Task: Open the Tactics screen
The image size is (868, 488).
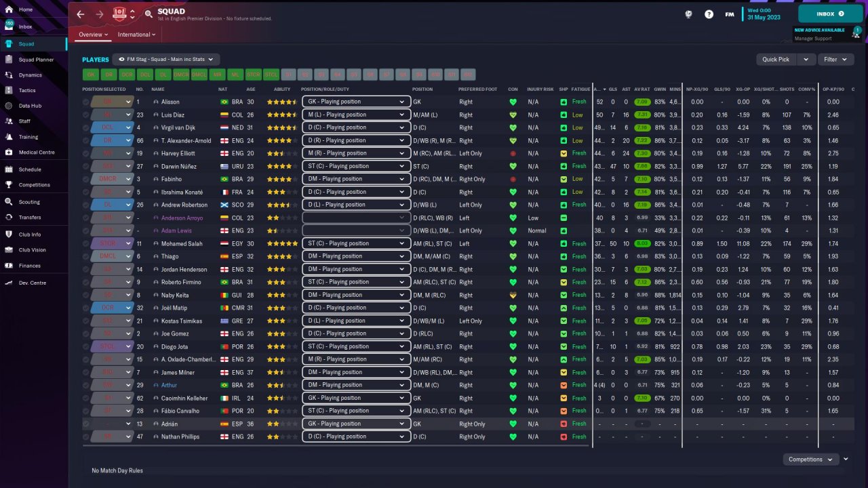Action: (27, 90)
